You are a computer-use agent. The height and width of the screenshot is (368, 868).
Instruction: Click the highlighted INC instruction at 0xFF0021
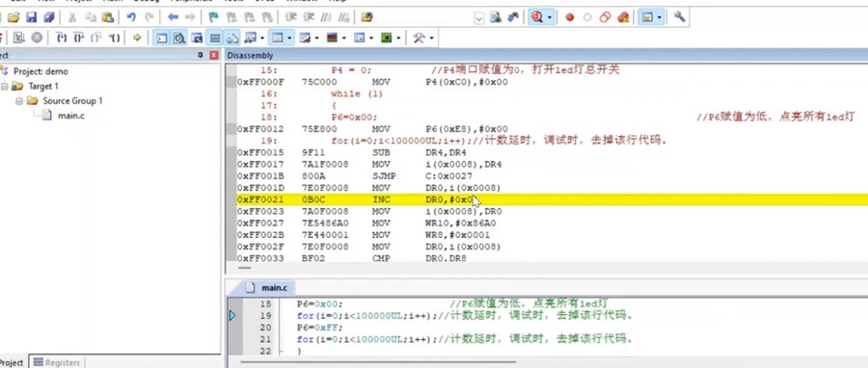pos(552,199)
